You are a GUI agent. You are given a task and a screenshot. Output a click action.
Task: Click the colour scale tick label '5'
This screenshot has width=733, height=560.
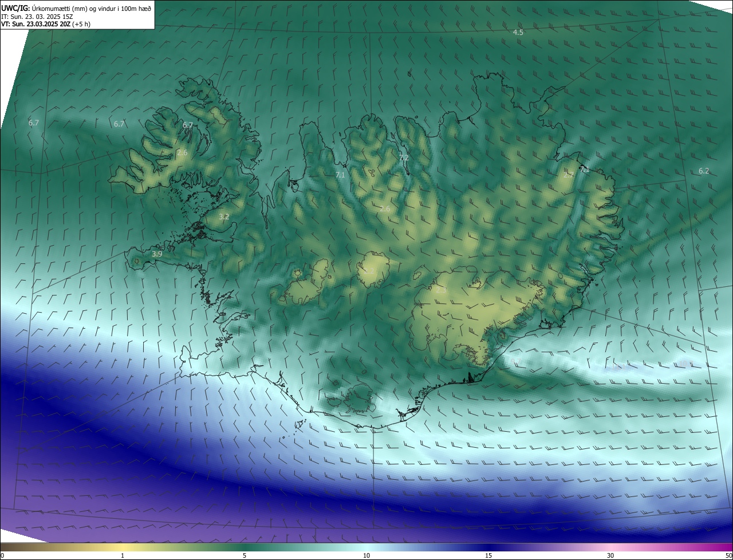(x=245, y=555)
